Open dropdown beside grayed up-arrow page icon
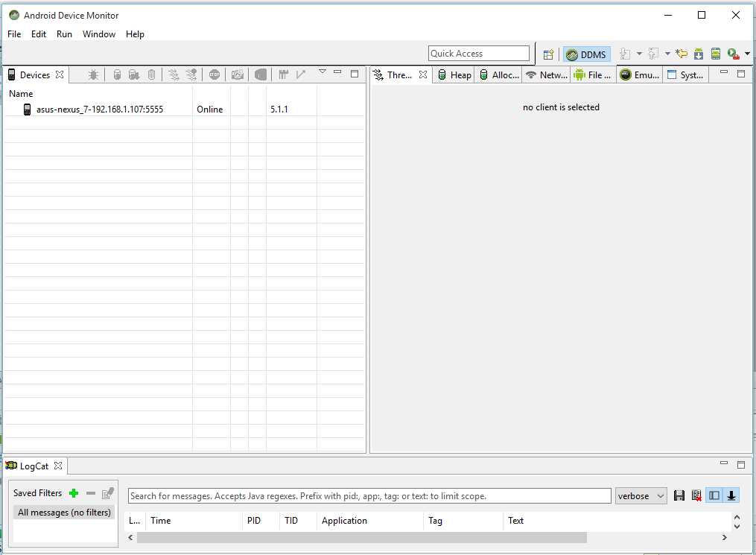 pyautogui.click(x=668, y=54)
